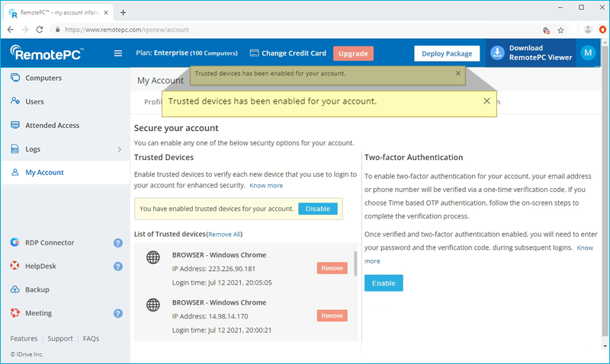Open RDP Connector
The width and height of the screenshot is (610, 364).
50,242
